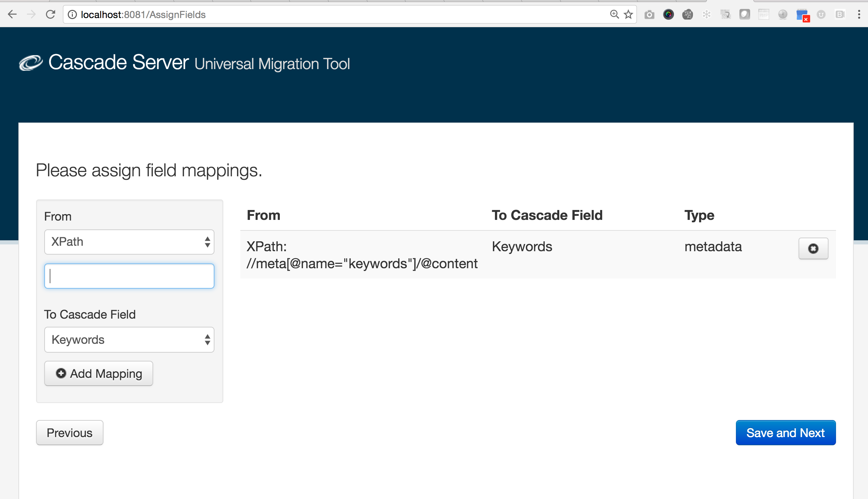
Task: Expand the To Cascade Field Keywords dropdown
Action: click(128, 339)
